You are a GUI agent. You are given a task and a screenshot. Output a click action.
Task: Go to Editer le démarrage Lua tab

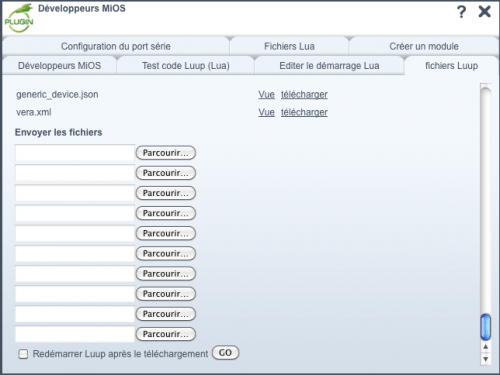[x=329, y=66]
